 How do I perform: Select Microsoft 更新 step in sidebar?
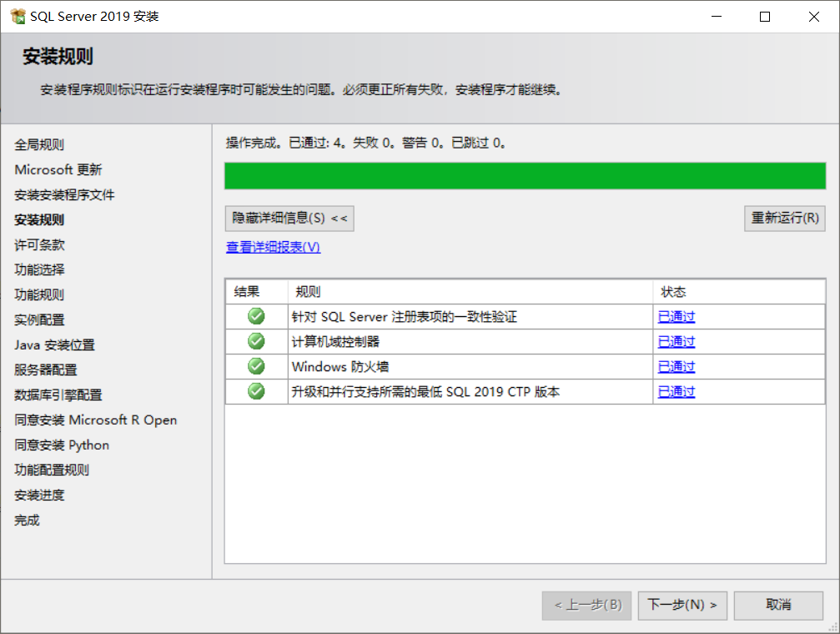[x=58, y=170]
